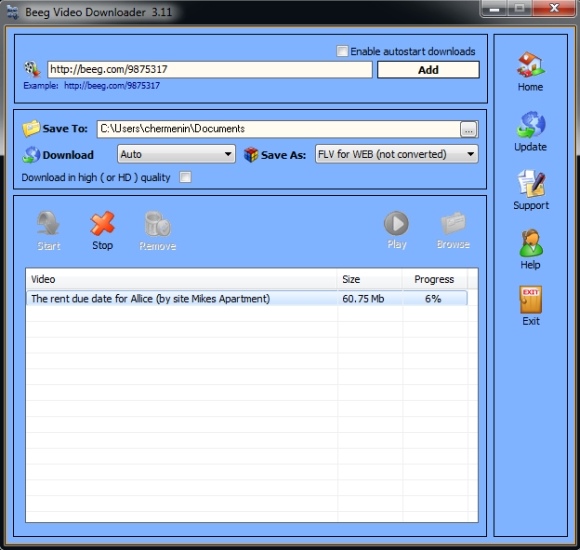Click the Progress column header
The width and height of the screenshot is (580, 550).
coord(434,279)
